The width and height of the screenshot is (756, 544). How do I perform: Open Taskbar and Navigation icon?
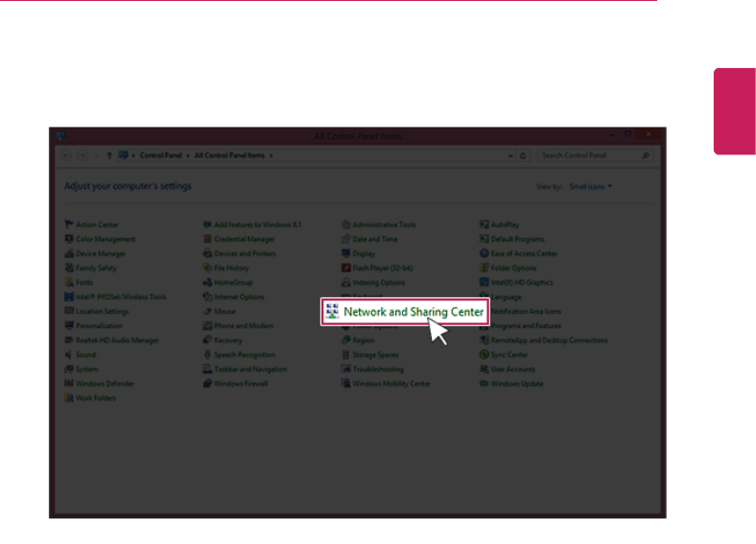pyautogui.click(x=207, y=369)
